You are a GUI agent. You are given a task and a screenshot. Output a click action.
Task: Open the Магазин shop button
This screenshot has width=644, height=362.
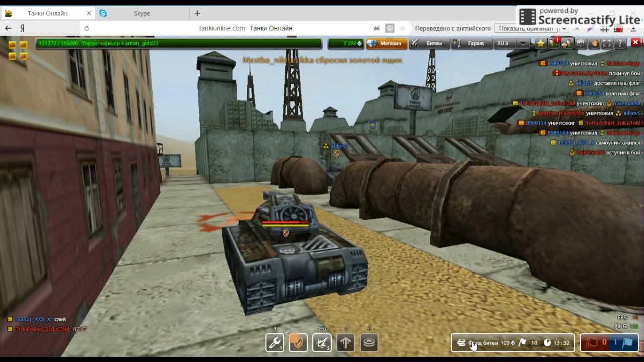[386, 44]
